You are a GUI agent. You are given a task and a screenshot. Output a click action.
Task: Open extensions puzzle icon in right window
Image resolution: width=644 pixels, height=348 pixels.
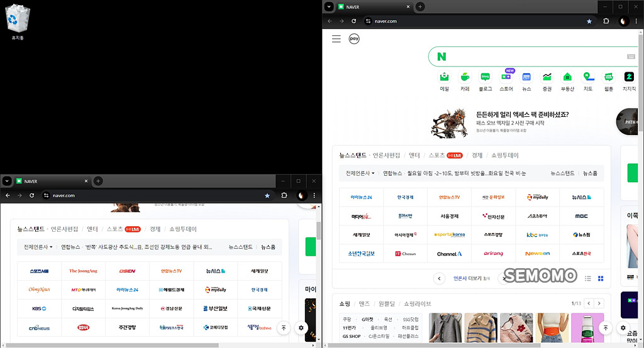point(606,21)
